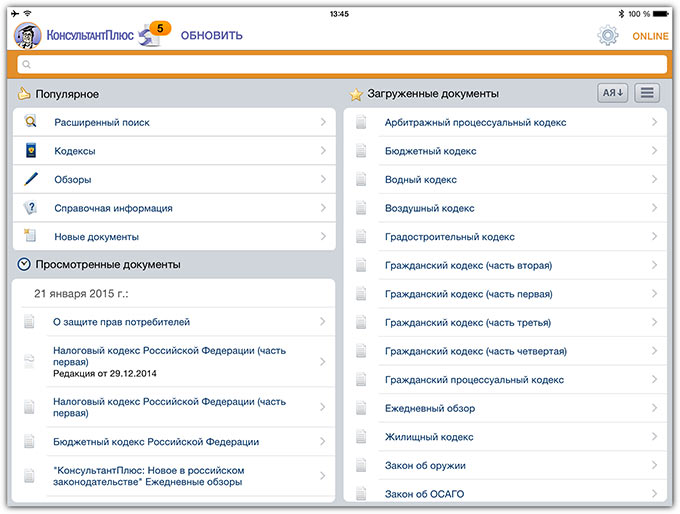Open chevron for Гражданский процессуальный кодекс
The width and height of the screenshot is (680, 514).
[x=654, y=380]
